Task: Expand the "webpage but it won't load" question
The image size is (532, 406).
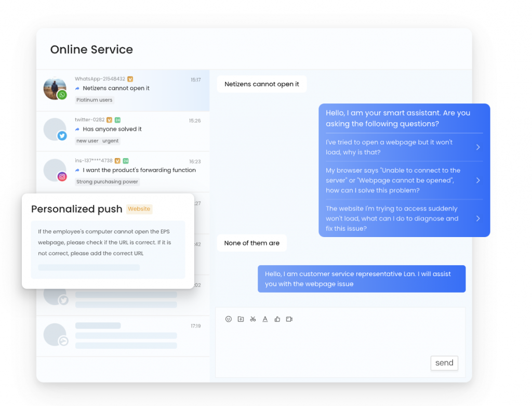Action: tap(404, 147)
